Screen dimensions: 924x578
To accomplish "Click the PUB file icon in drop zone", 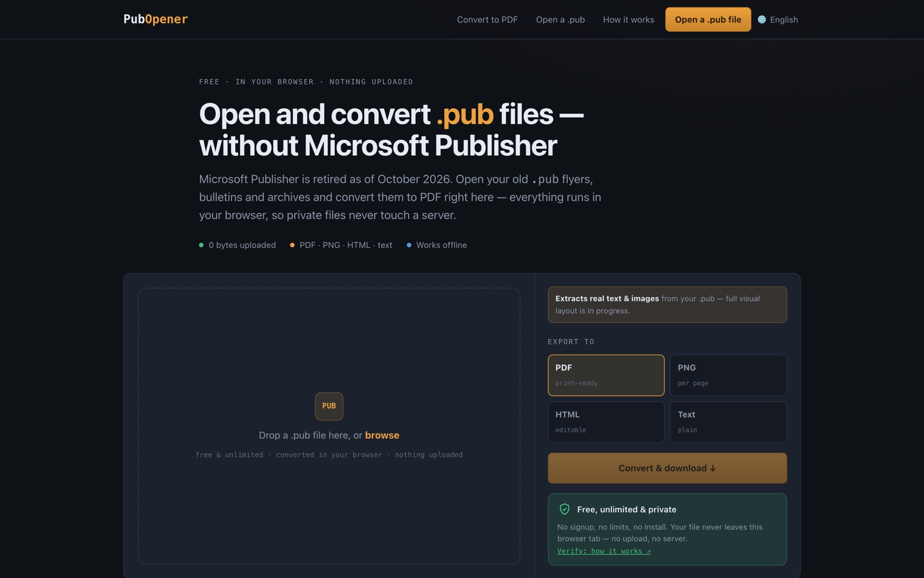I will (329, 406).
